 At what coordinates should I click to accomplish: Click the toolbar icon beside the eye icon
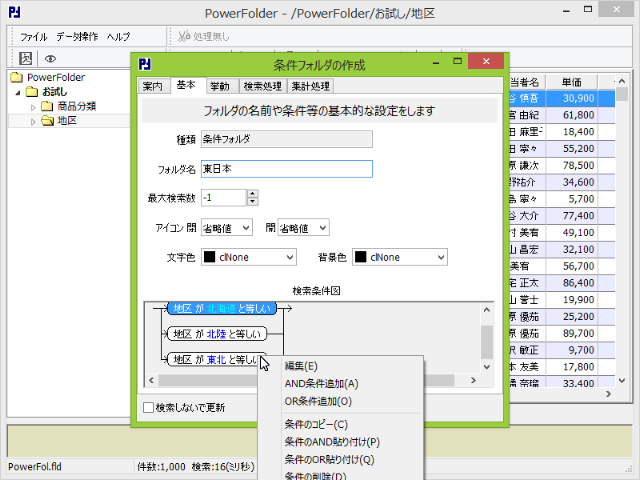point(25,58)
